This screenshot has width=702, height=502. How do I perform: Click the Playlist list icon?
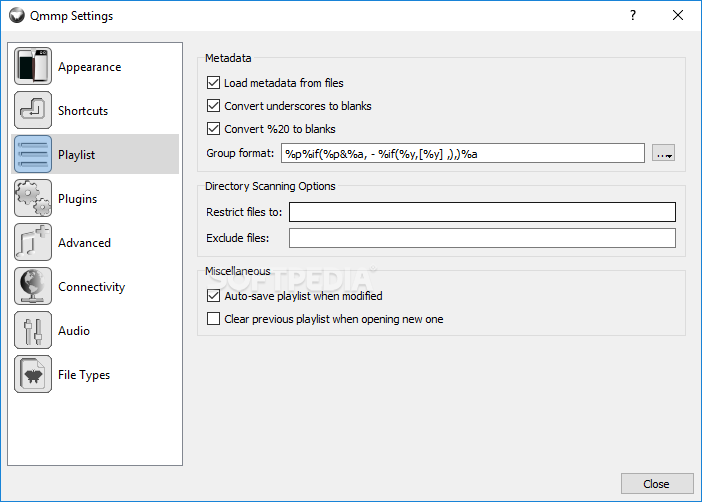[x=33, y=154]
